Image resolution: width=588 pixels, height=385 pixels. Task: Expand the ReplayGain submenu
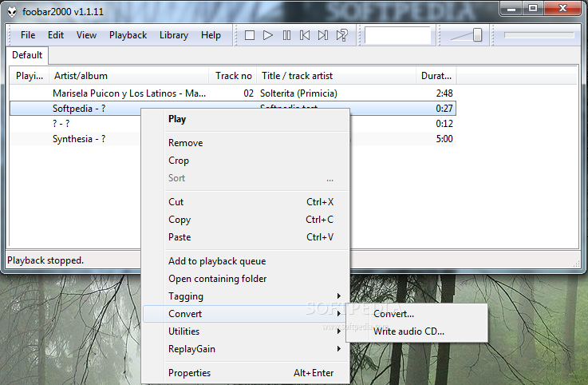click(x=246, y=349)
